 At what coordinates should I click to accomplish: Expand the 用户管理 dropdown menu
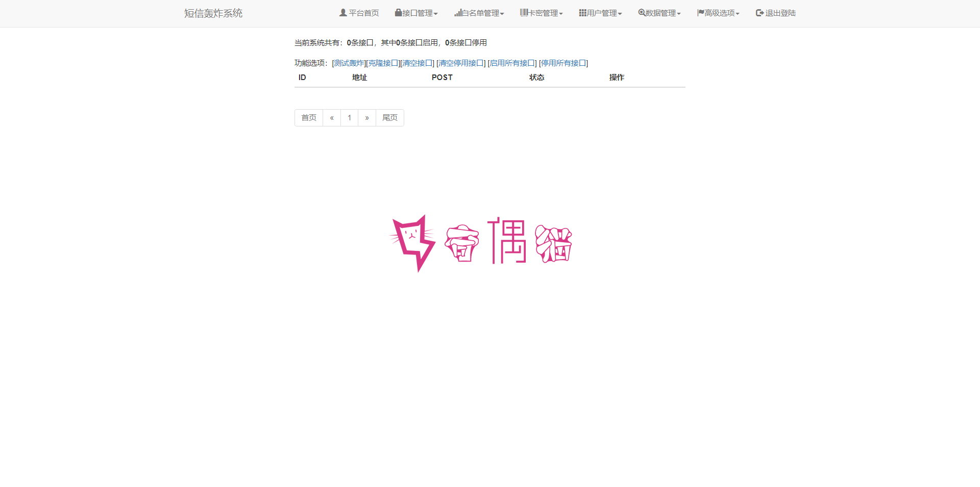click(x=600, y=13)
